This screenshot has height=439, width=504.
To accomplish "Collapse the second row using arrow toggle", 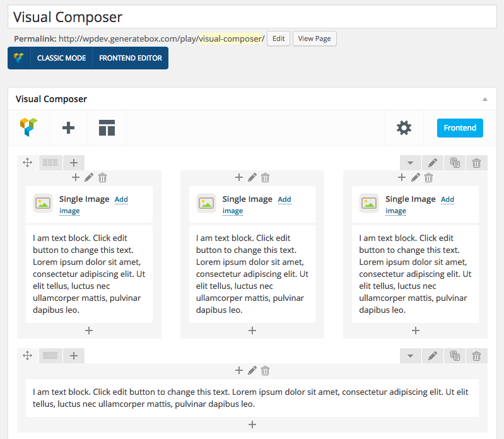I will coord(410,356).
